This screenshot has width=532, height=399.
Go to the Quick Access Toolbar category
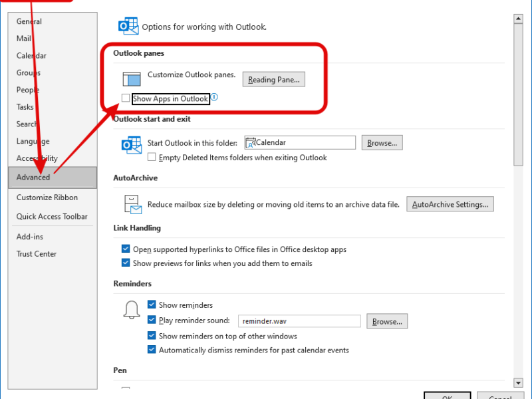pyautogui.click(x=53, y=217)
